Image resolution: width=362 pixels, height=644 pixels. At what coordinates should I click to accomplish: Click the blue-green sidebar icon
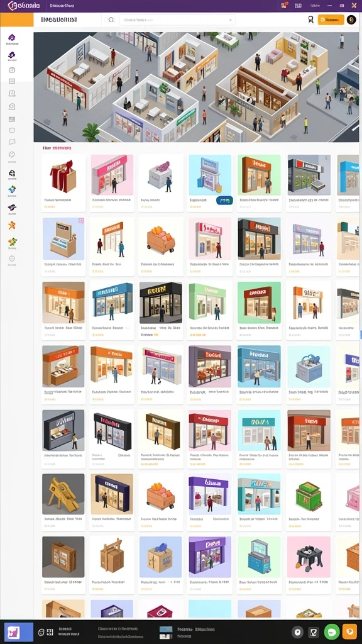pos(12,189)
